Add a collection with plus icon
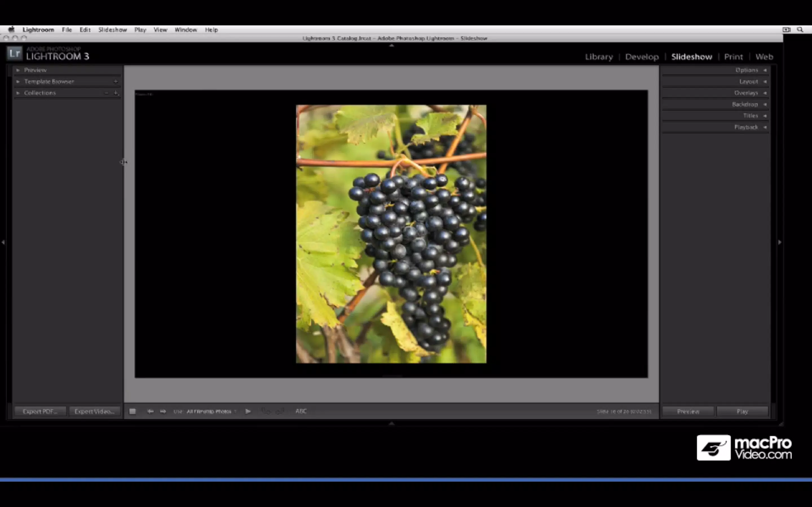 click(x=116, y=93)
